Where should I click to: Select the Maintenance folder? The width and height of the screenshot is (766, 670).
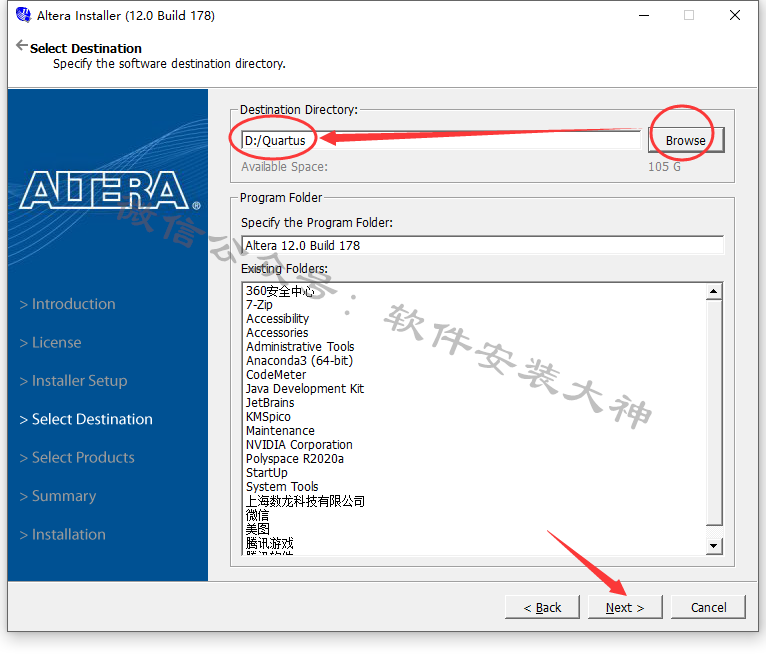pos(280,431)
